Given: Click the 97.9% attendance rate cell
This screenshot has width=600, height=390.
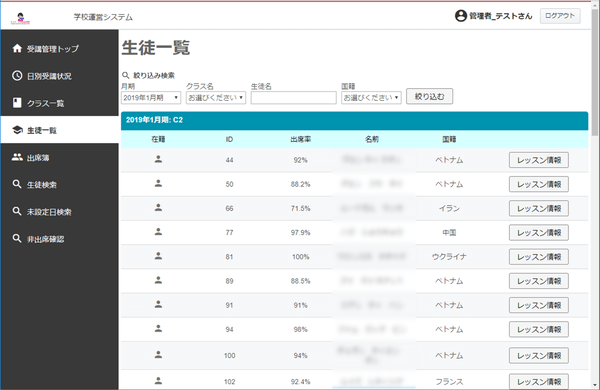Looking at the screenshot, I should tap(300, 233).
